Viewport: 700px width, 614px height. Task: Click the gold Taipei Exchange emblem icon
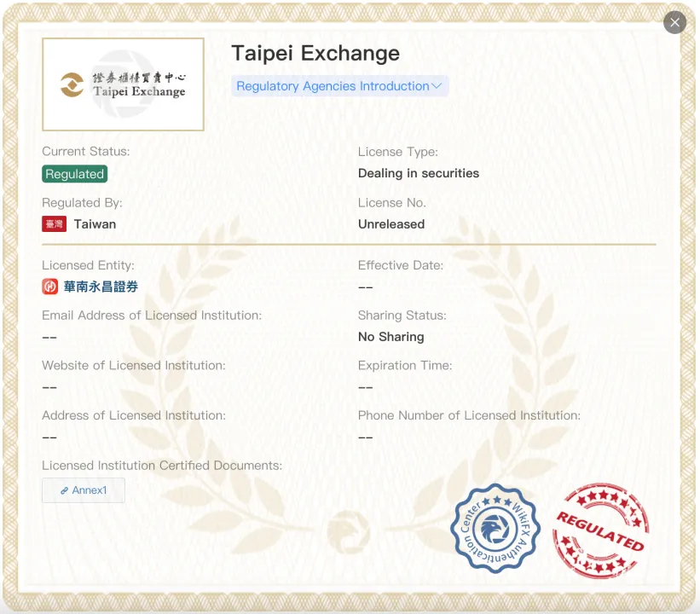coord(72,84)
